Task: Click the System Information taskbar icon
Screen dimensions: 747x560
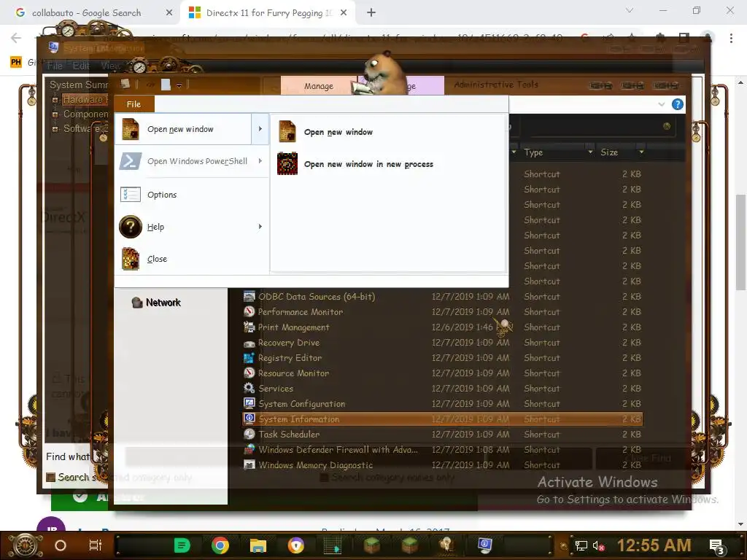Action: pyautogui.click(x=484, y=545)
